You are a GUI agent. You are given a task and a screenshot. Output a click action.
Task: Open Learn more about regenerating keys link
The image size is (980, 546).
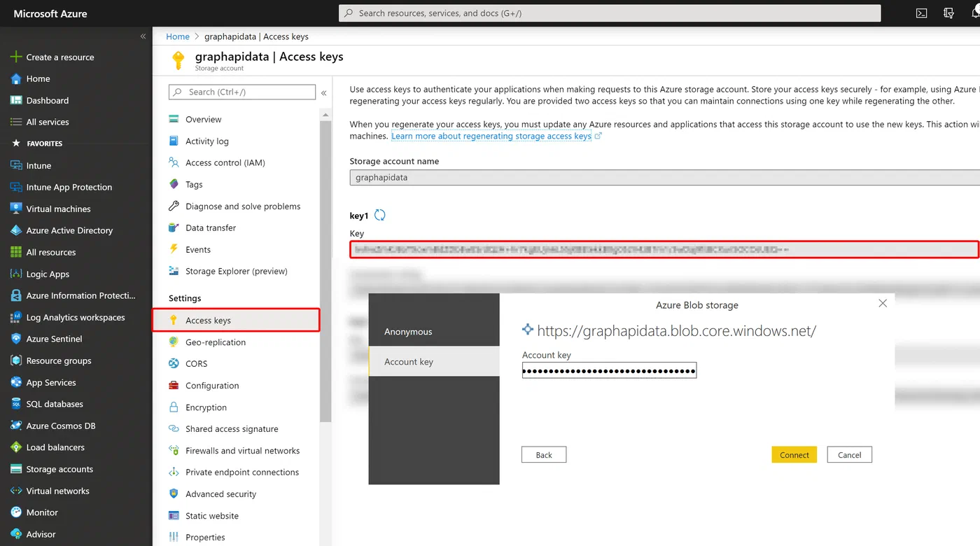click(x=491, y=136)
